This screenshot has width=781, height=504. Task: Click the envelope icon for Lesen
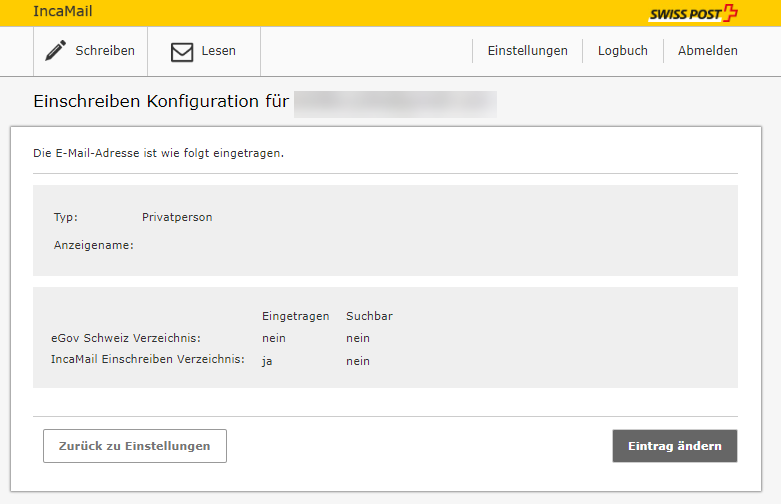click(x=181, y=52)
